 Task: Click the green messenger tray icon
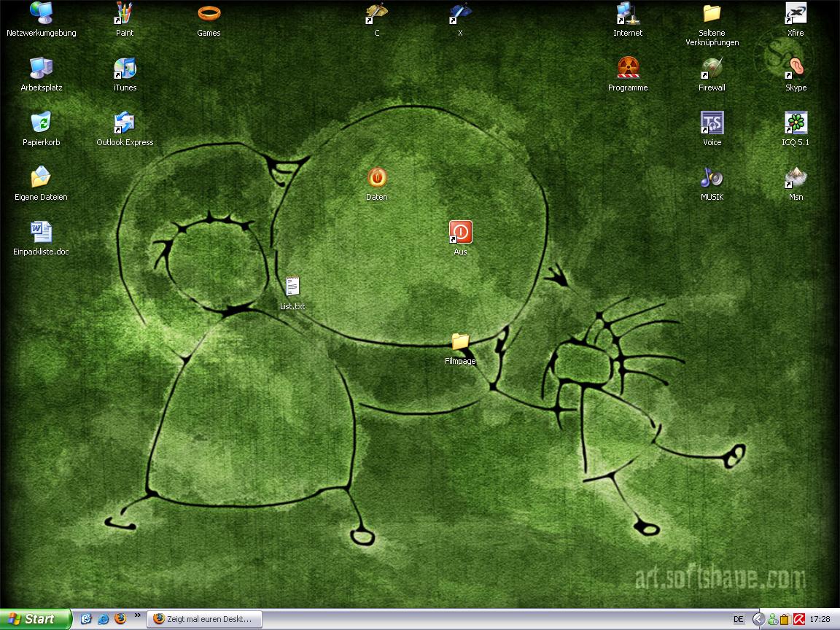coord(772,619)
